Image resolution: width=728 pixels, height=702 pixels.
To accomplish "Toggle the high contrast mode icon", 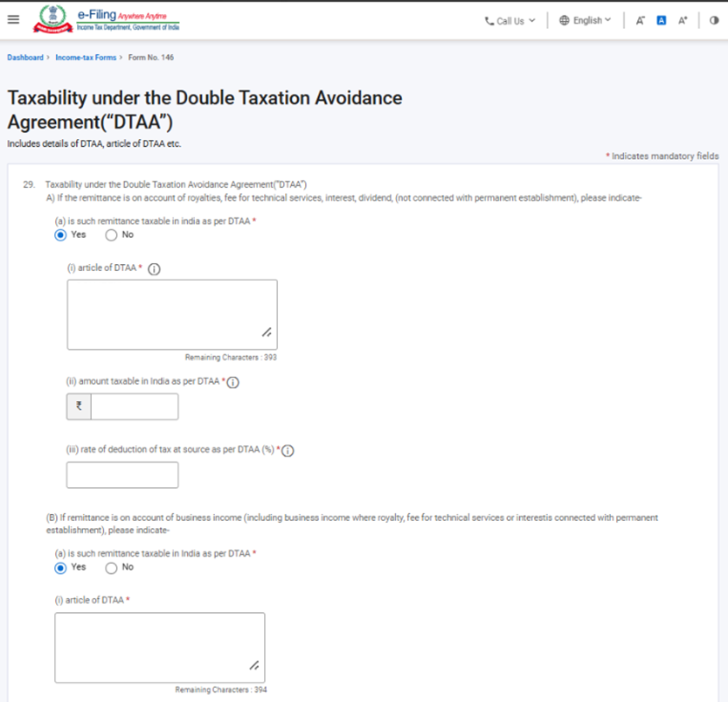I will click(x=714, y=21).
